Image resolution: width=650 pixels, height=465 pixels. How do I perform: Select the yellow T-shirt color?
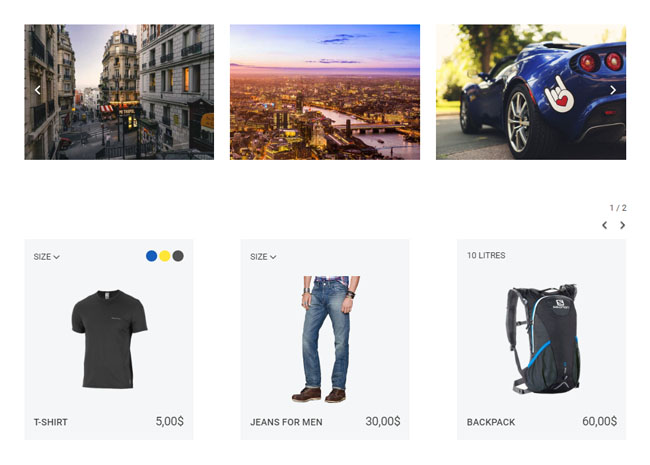tap(165, 256)
